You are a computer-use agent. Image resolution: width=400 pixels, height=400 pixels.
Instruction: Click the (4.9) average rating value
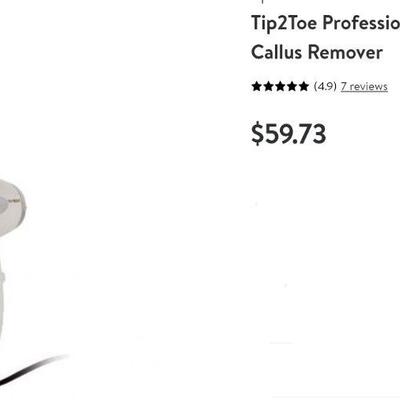[325, 87]
